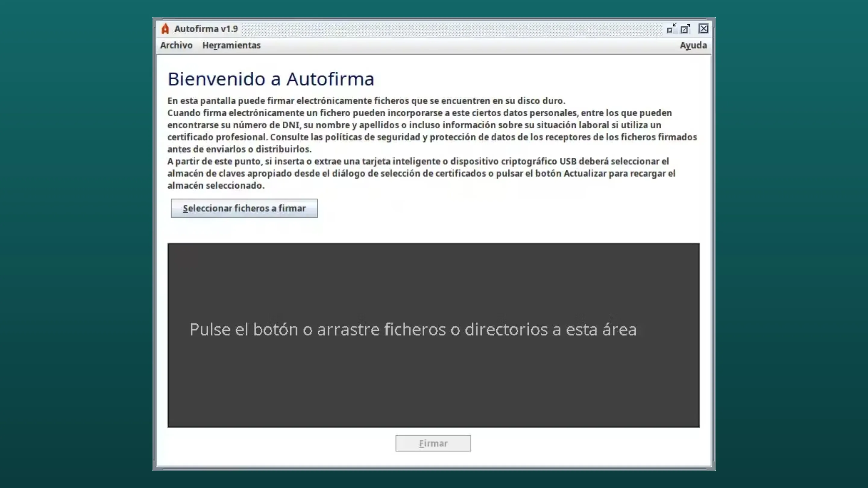This screenshot has width=868, height=488.
Task: Open Archivo to access file options
Action: point(176,45)
